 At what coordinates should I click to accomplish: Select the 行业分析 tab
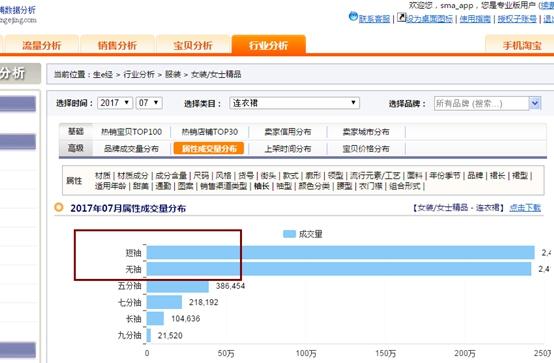coord(269,45)
